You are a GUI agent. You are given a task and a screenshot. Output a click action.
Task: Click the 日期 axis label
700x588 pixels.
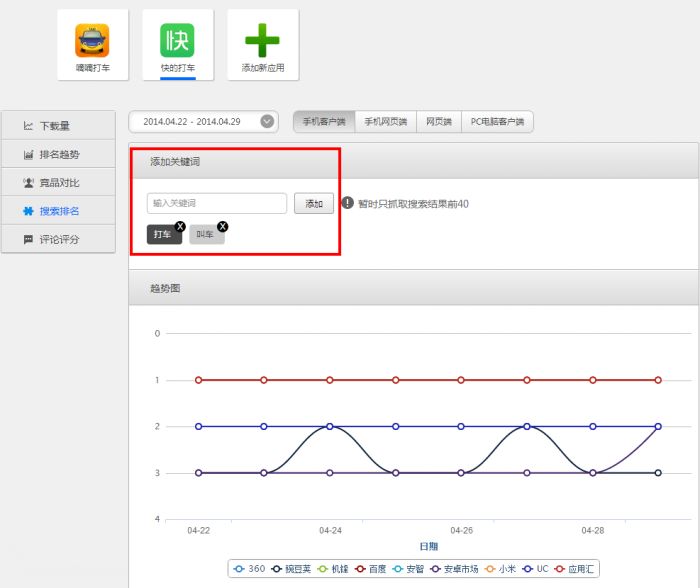pyautogui.click(x=429, y=546)
